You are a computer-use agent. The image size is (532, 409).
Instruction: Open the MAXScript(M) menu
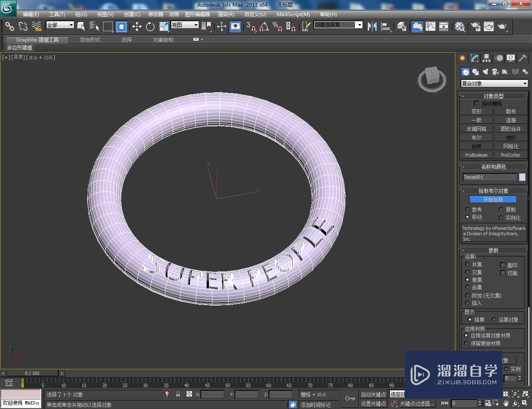tap(293, 15)
